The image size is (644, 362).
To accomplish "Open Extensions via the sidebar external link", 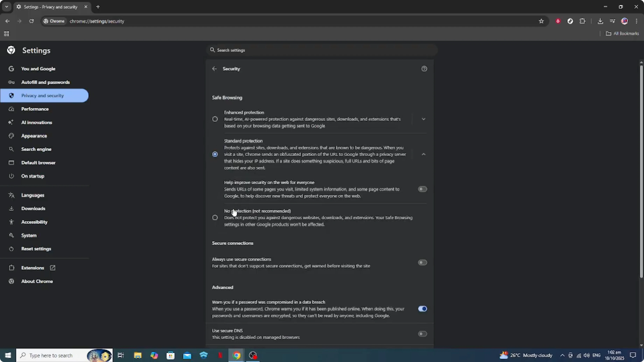I will [x=52, y=268].
